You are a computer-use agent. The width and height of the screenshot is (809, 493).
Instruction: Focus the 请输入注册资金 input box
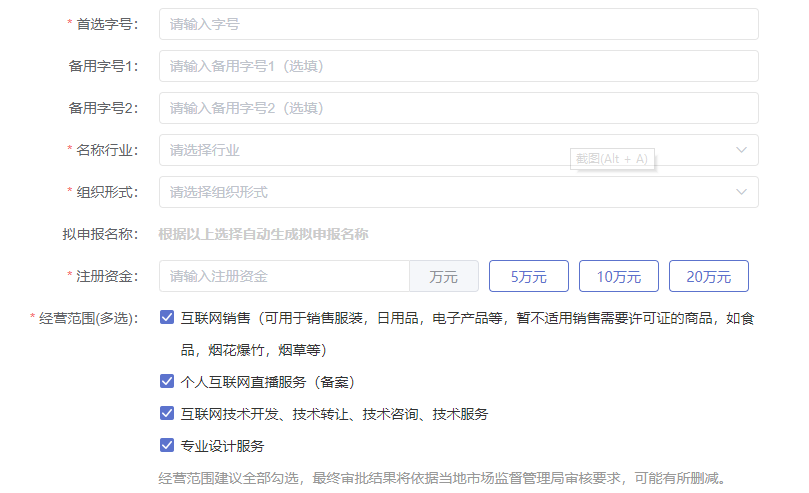coord(285,276)
